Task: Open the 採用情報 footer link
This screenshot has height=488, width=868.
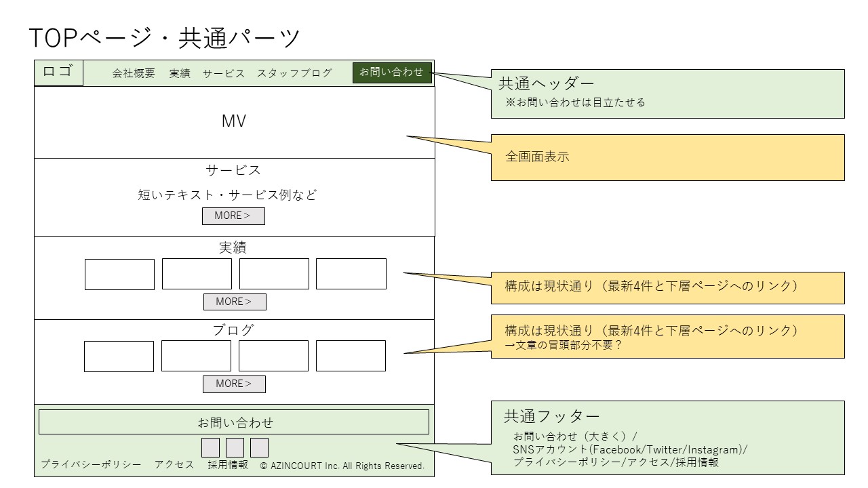Action: (x=228, y=465)
